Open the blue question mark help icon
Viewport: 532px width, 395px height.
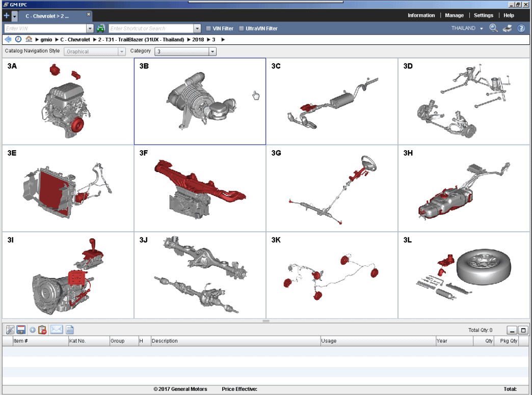(x=521, y=29)
